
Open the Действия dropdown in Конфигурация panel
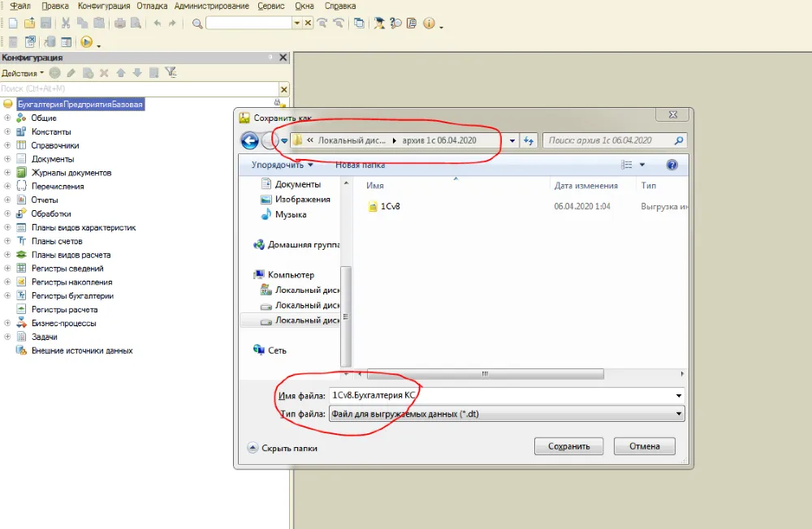tap(23, 73)
